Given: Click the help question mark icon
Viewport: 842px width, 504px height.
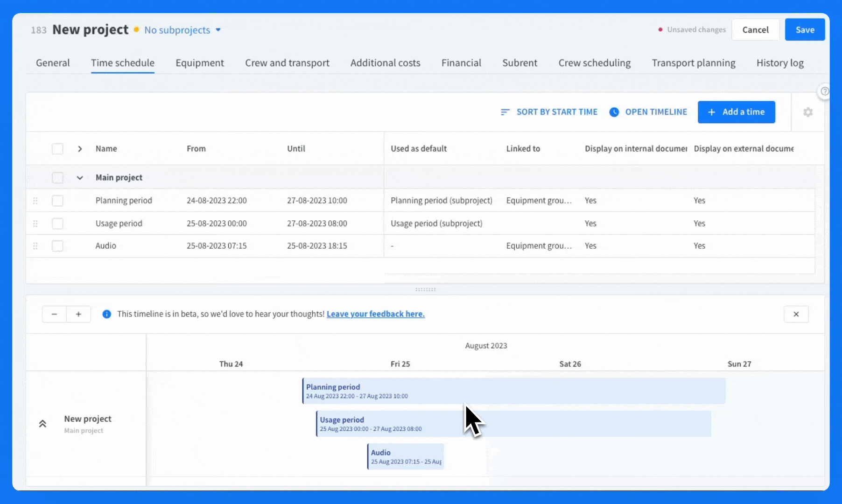Looking at the screenshot, I should coord(825,91).
